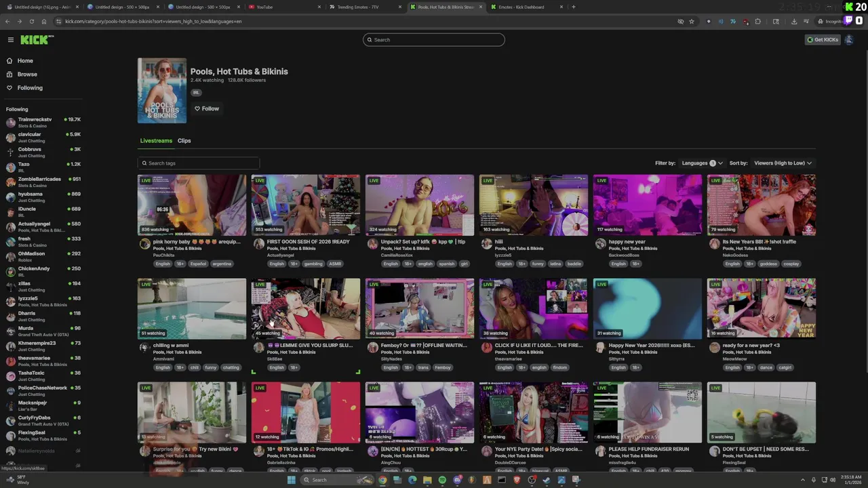Viewport: 868px width, 488px height.
Task: Open Trainwreckstv channel in Following list
Action: tap(43, 123)
